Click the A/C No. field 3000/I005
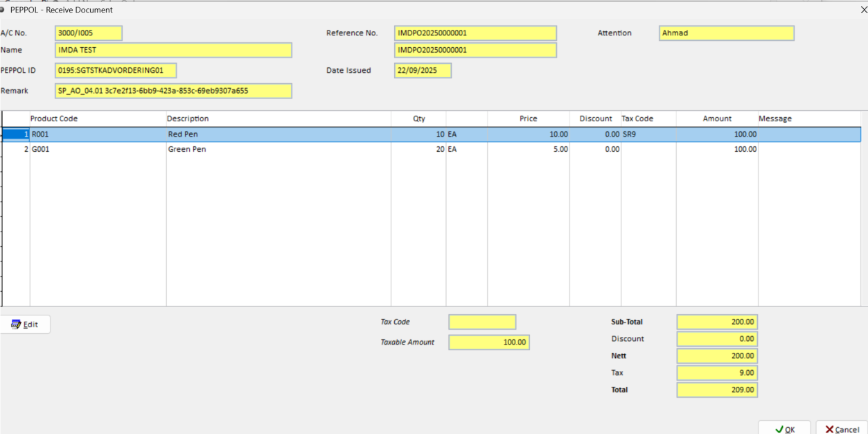This screenshot has width=868, height=434. coord(89,33)
